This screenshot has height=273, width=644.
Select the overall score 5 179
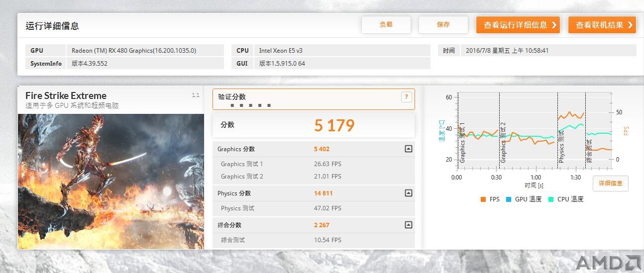coord(334,125)
